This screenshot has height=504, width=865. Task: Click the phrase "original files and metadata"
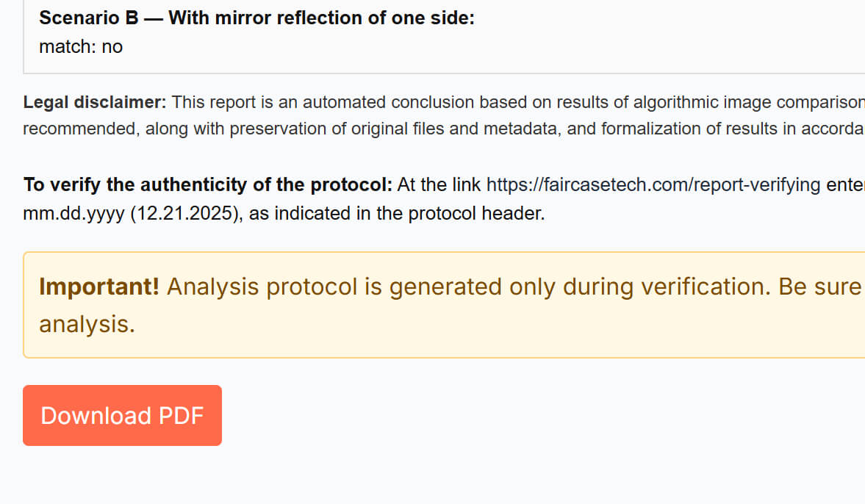pos(393,129)
